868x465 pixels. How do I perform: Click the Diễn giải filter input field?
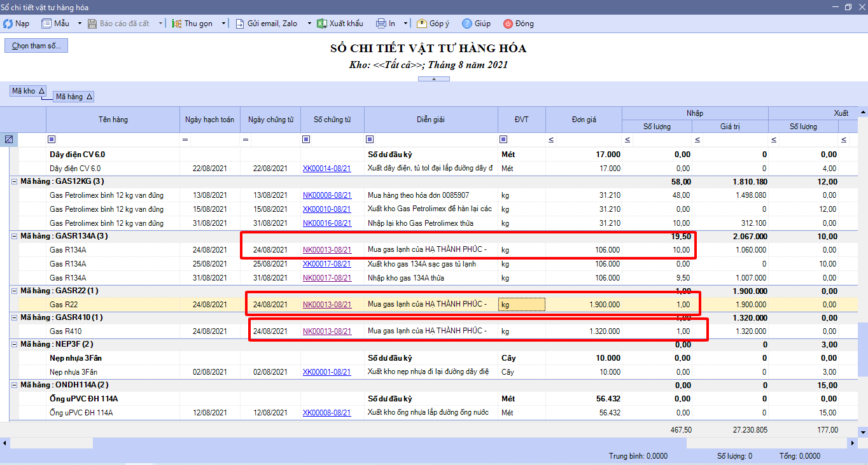(436, 139)
